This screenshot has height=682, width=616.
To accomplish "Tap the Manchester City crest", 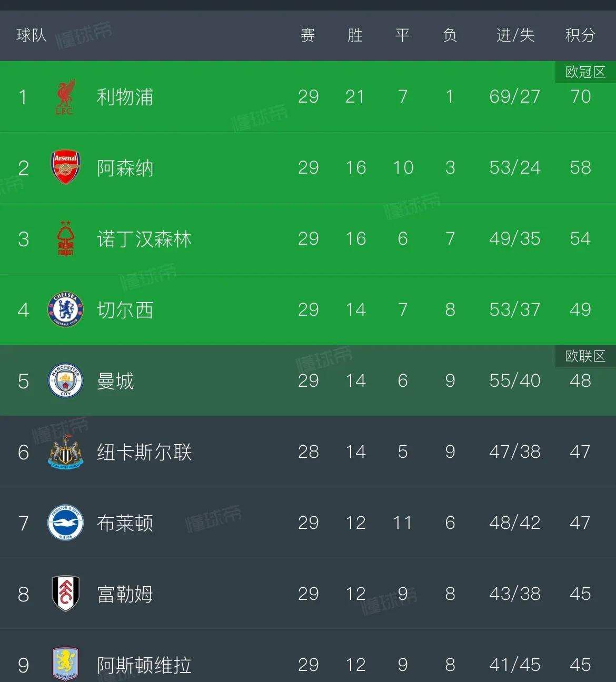I will point(66,380).
